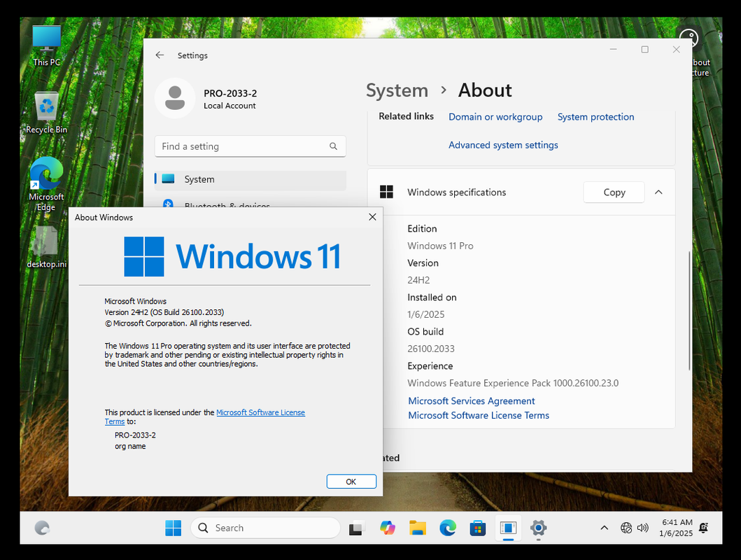
Task: Click the search magnifier in Find a setting
Action: (333, 146)
